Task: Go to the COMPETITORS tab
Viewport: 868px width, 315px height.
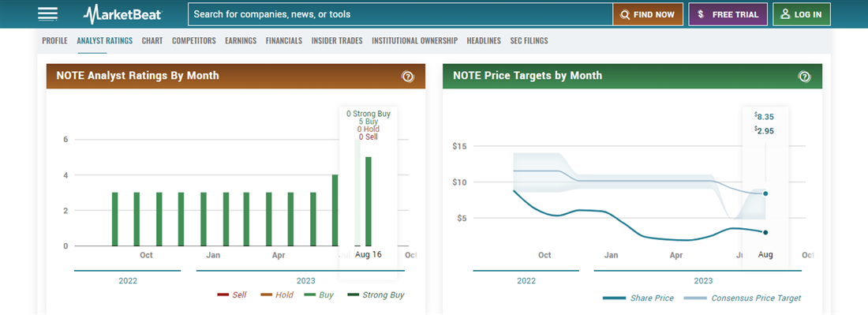Action: tap(194, 40)
